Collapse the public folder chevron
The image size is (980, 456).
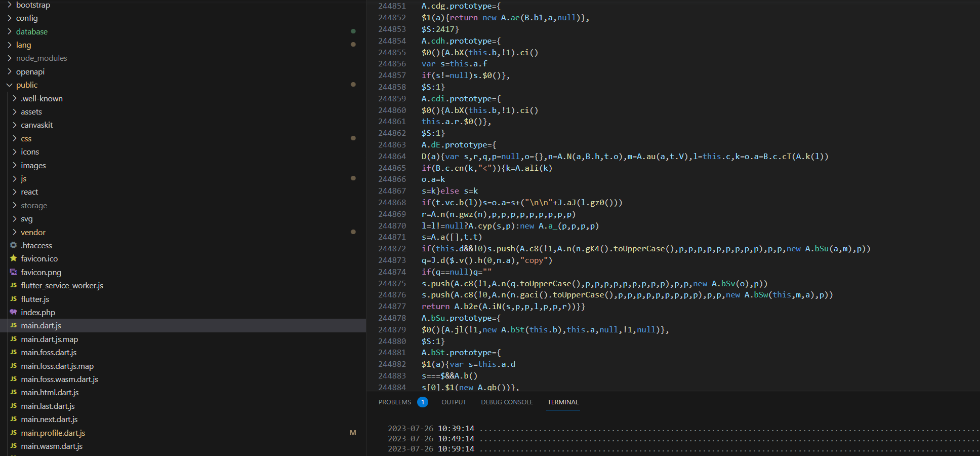[x=10, y=85]
